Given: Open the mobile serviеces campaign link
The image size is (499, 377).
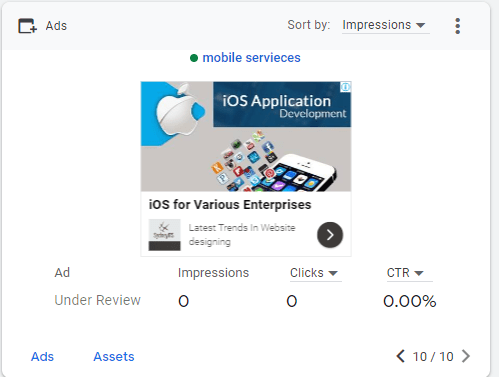Looking at the screenshot, I should [251, 58].
